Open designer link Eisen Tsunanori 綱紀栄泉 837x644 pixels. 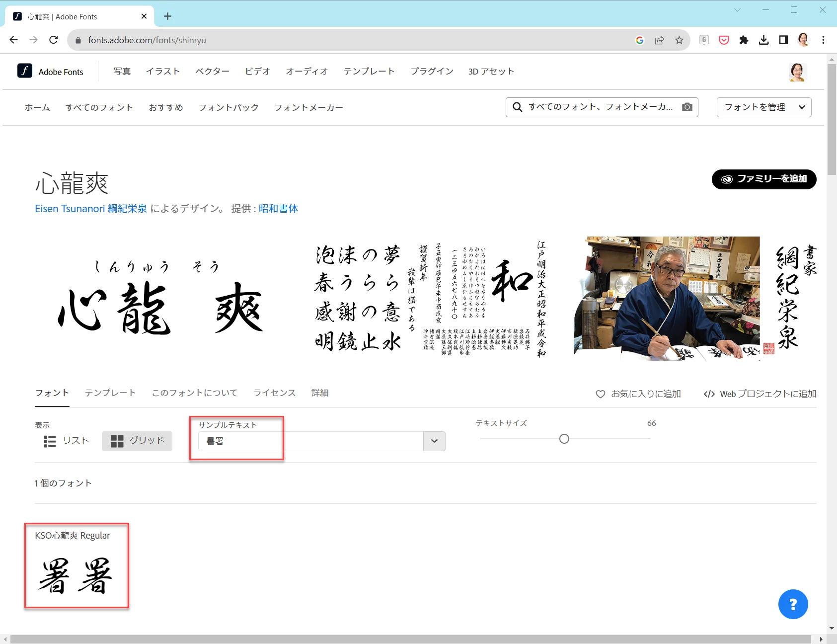(91, 209)
